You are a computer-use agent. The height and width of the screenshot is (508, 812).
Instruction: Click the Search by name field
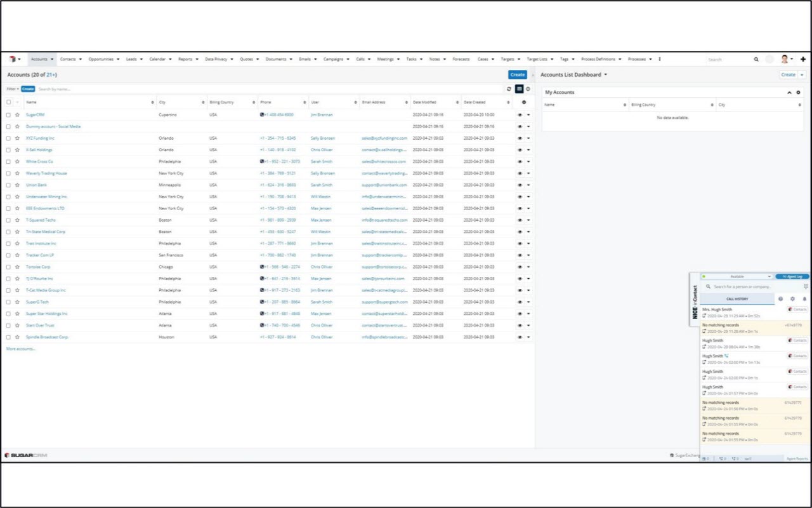270,89
